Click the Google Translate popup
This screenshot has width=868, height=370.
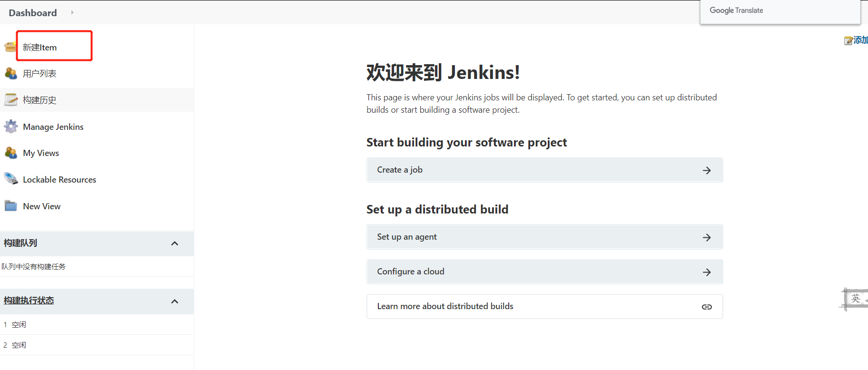pyautogui.click(x=780, y=11)
